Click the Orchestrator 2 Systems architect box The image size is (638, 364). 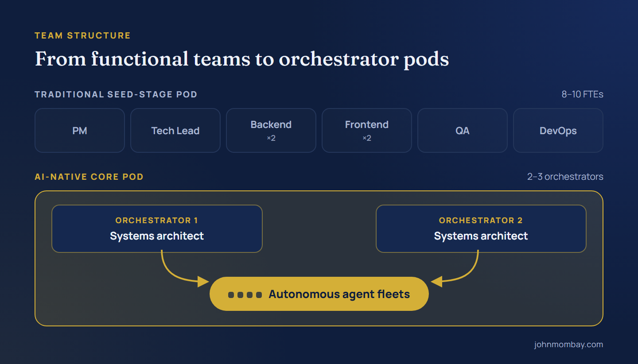(x=481, y=228)
